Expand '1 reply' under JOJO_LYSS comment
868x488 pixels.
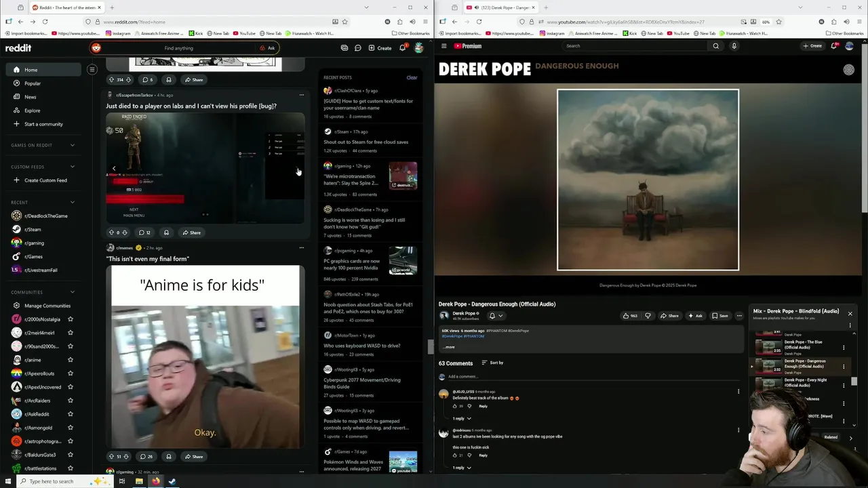click(462, 418)
